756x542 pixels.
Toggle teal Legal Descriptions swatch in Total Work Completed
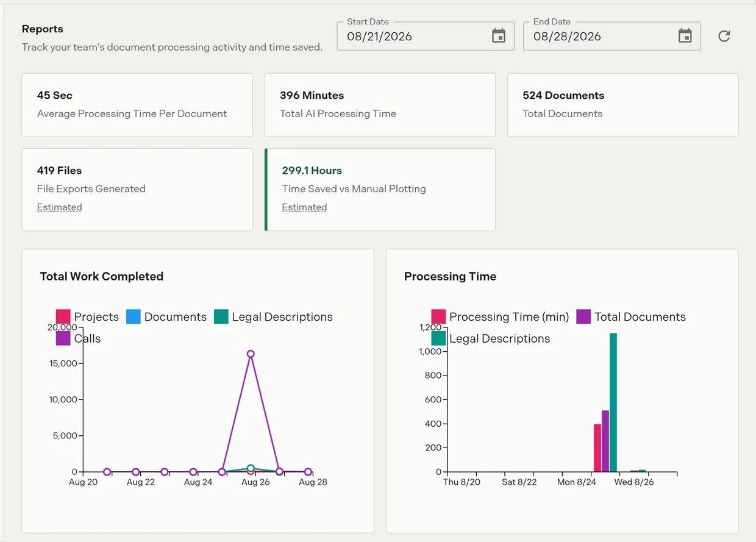pyautogui.click(x=221, y=316)
